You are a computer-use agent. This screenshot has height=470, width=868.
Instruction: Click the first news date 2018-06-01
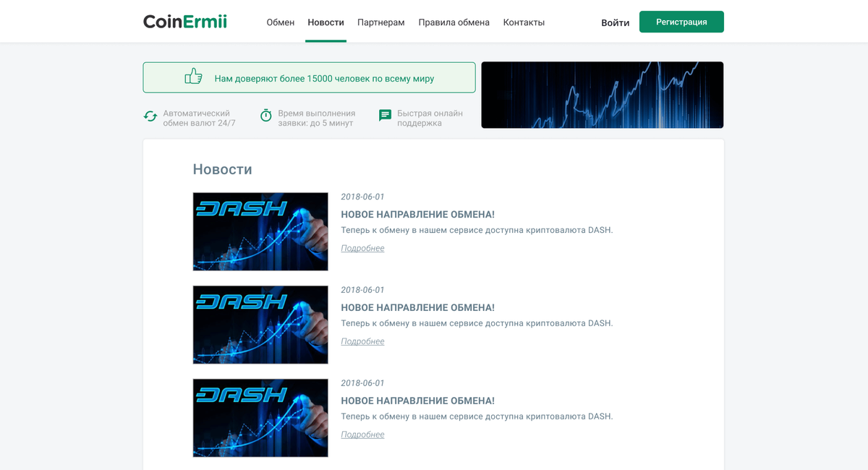coord(362,197)
